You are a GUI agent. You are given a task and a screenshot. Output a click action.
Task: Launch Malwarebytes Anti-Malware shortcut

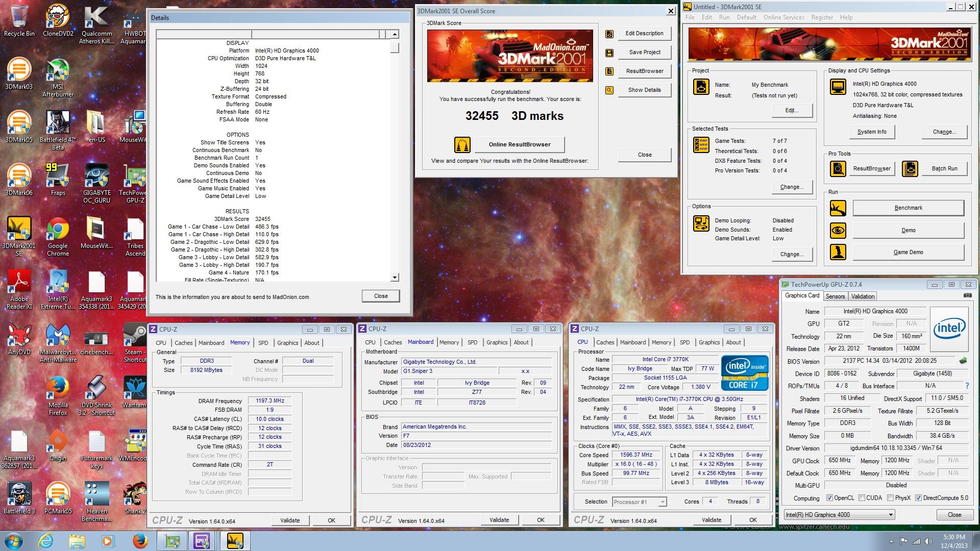(58, 343)
